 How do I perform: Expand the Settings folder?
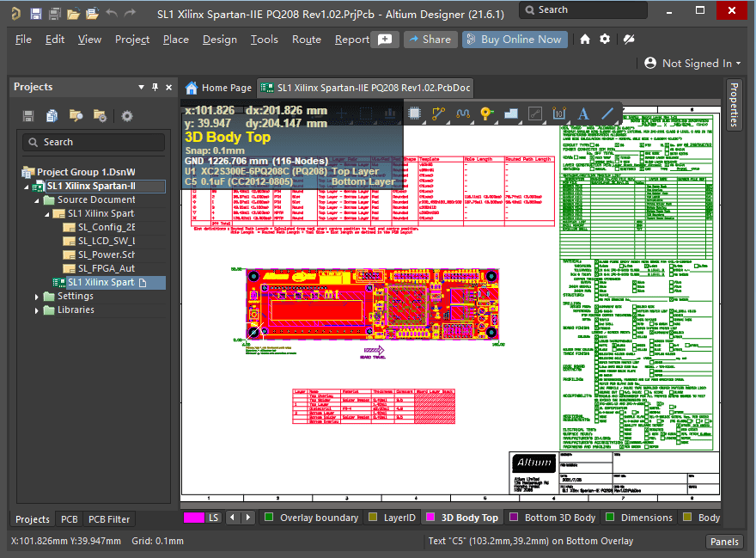pos(37,297)
